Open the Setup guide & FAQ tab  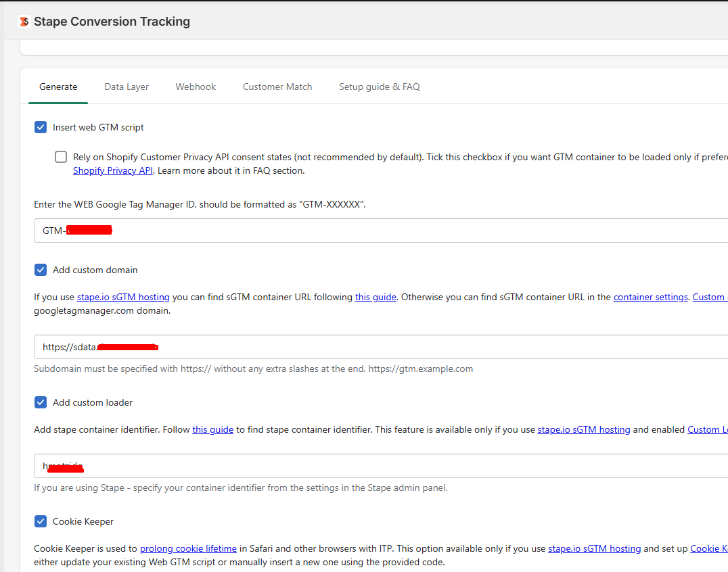(x=379, y=87)
